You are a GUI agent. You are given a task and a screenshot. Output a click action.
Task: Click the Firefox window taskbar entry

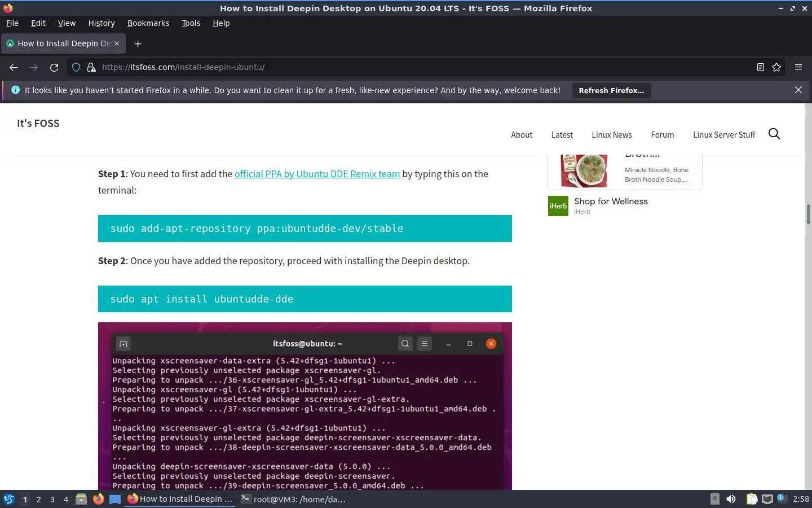[x=180, y=499]
